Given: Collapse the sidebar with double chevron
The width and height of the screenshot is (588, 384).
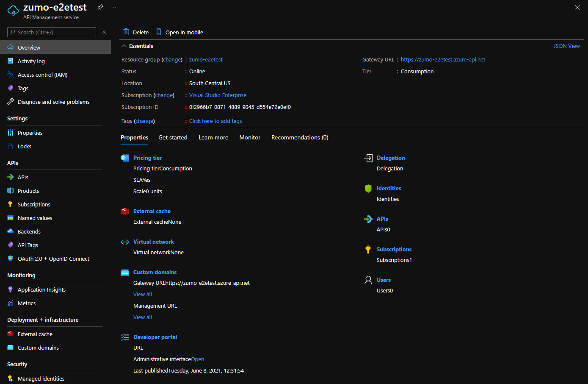Looking at the screenshot, I should click(x=104, y=32).
